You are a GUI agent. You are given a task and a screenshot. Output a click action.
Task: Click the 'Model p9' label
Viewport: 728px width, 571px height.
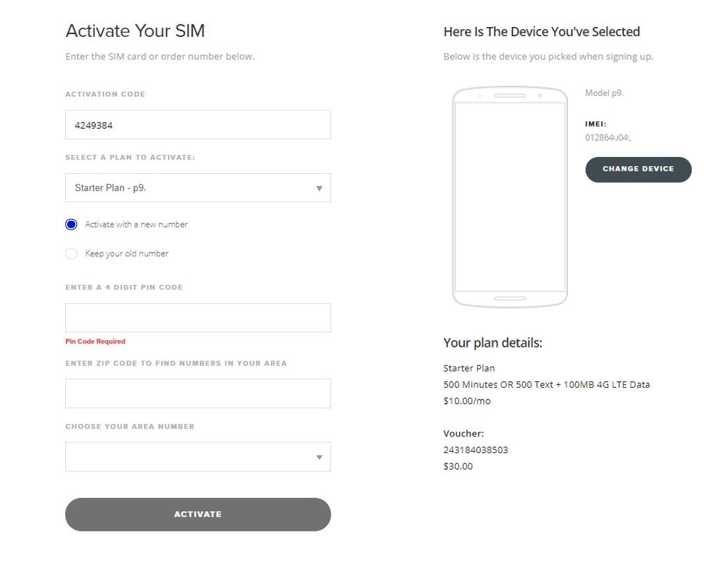(x=603, y=92)
